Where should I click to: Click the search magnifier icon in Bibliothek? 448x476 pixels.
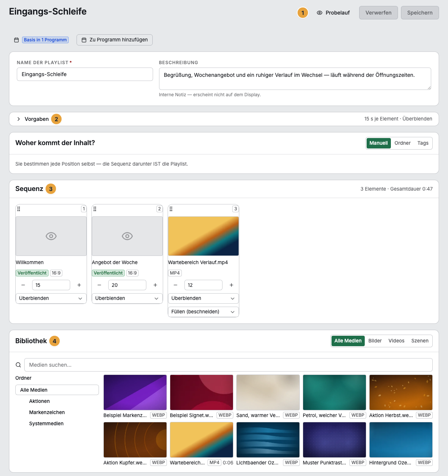tap(18, 365)
